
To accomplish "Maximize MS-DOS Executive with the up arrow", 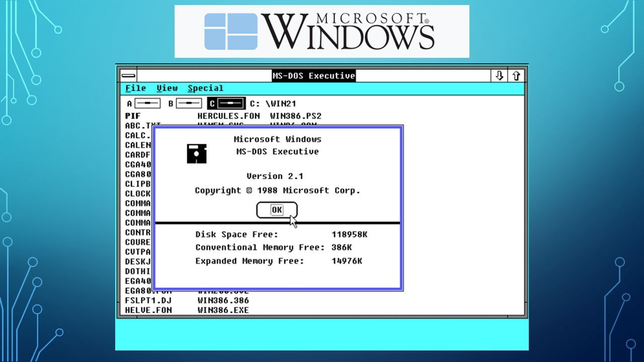I will (x=516, y=76).
